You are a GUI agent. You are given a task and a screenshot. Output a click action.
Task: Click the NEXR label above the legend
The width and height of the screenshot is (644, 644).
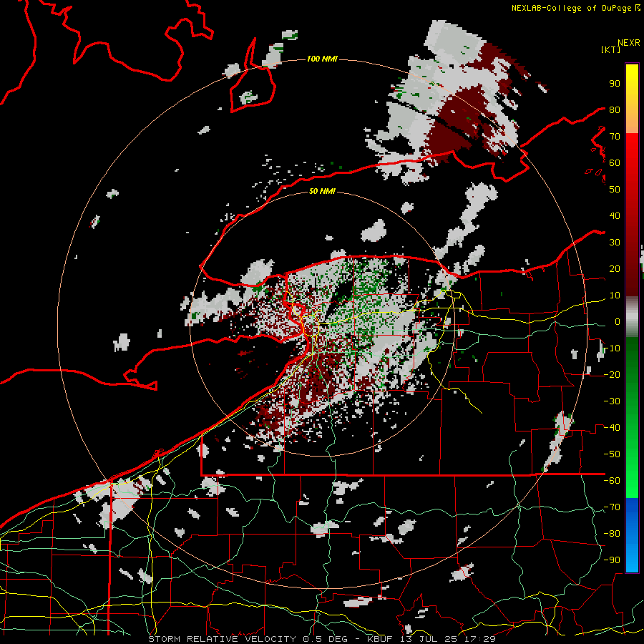click(629, 43)
